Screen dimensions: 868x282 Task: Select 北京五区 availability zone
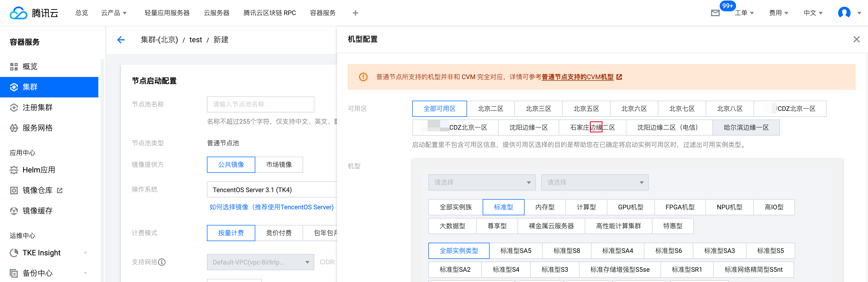click(x=586, y=109)
